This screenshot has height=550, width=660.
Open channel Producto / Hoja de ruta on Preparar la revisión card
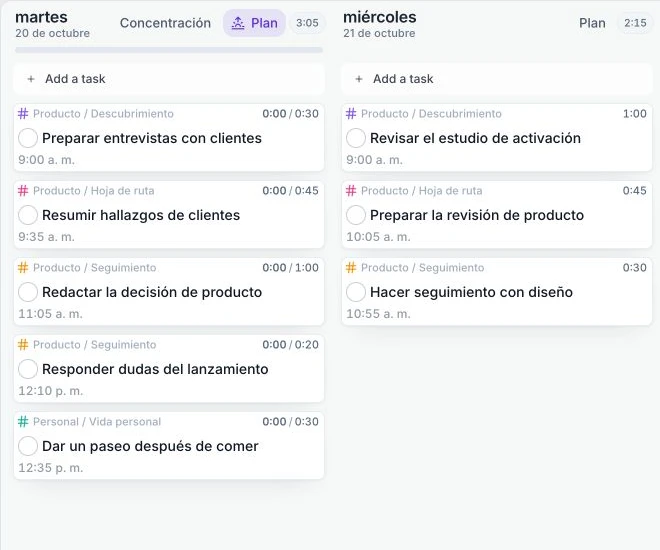(x=421, y=191)
